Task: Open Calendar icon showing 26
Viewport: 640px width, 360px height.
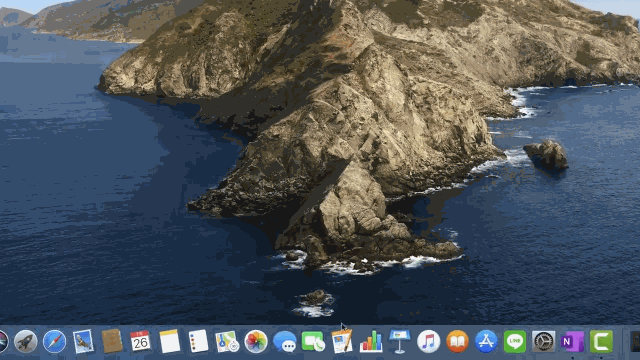Action: (x=140, y=341)
